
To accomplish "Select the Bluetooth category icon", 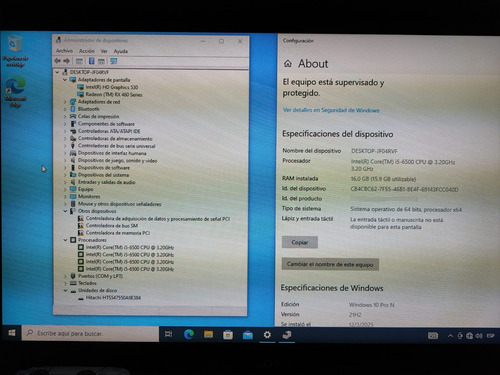I will click(73, 109).
